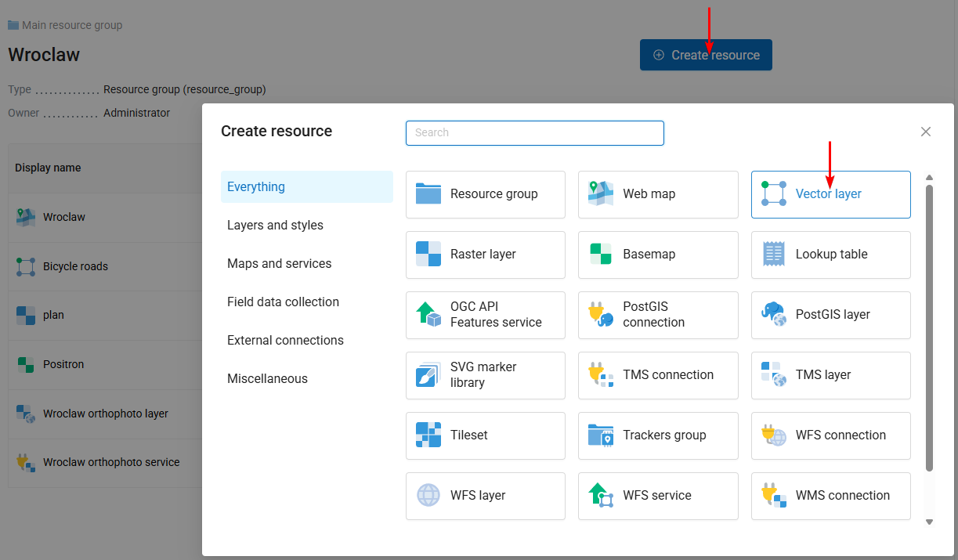This screenshot has height=560, width=958.
Task: Click the Trackers group icon
Action: coord(601,435)
